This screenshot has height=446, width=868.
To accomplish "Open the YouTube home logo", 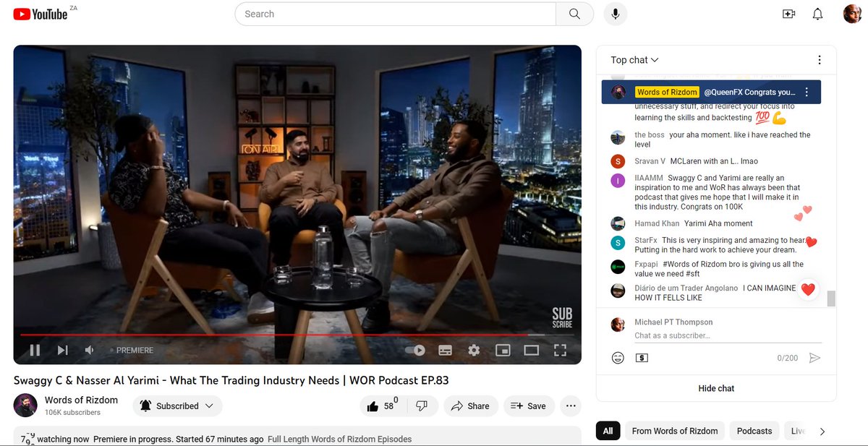I will [x=40, y=14].
